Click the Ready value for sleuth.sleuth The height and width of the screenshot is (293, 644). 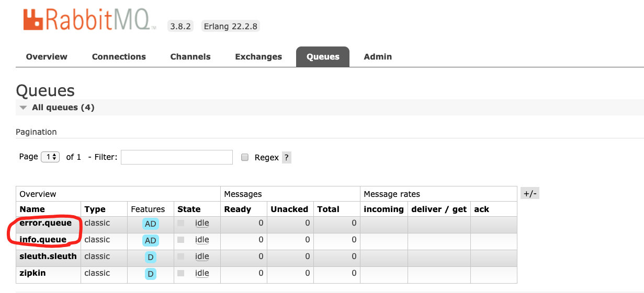[x=261, y=256]
